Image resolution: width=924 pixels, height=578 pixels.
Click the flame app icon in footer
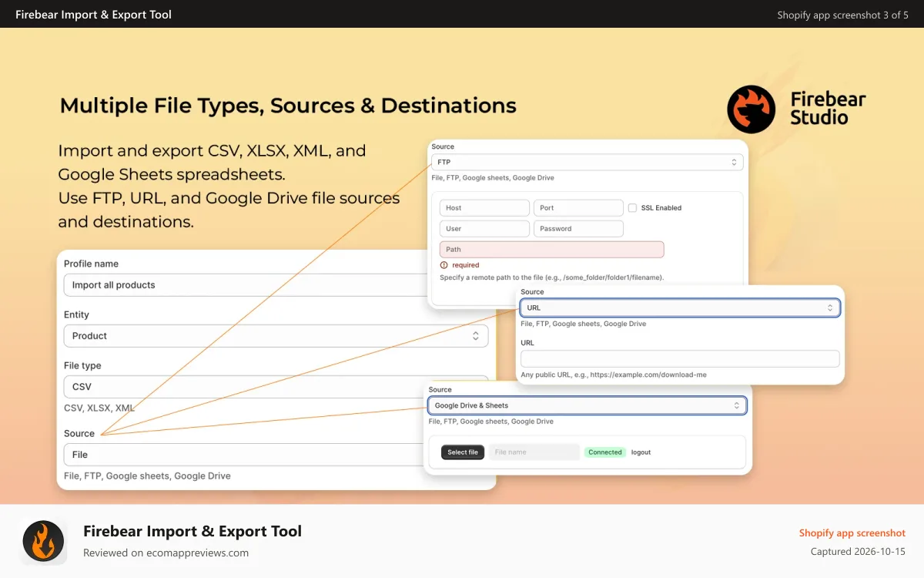(x=43, y=540)
